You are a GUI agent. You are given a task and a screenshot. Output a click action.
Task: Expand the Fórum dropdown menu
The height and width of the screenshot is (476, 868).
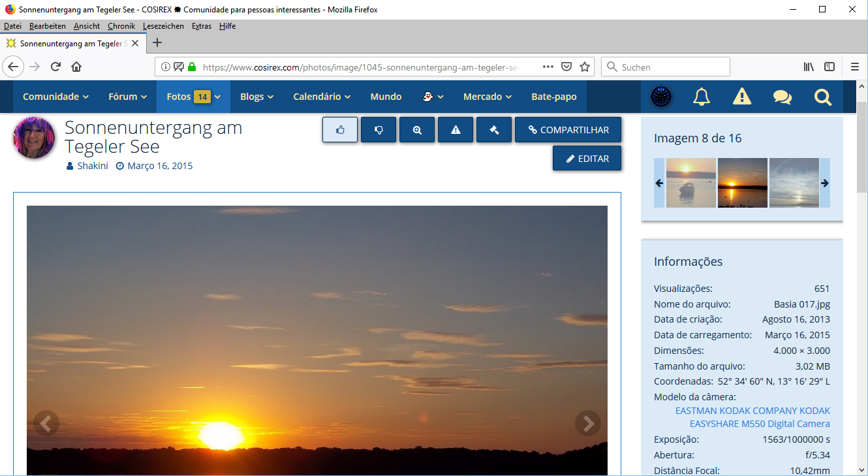127,97
